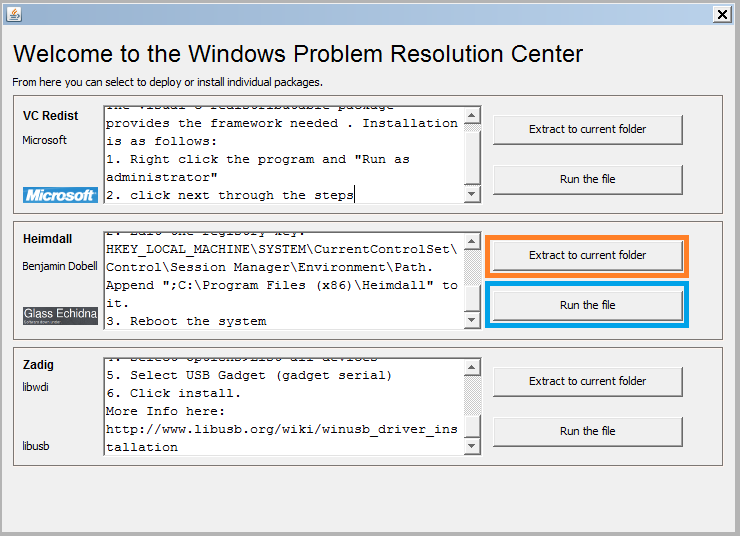740x536 pixels.
Task: Click the 'More Info here:' line
Action: coord(165,411)
